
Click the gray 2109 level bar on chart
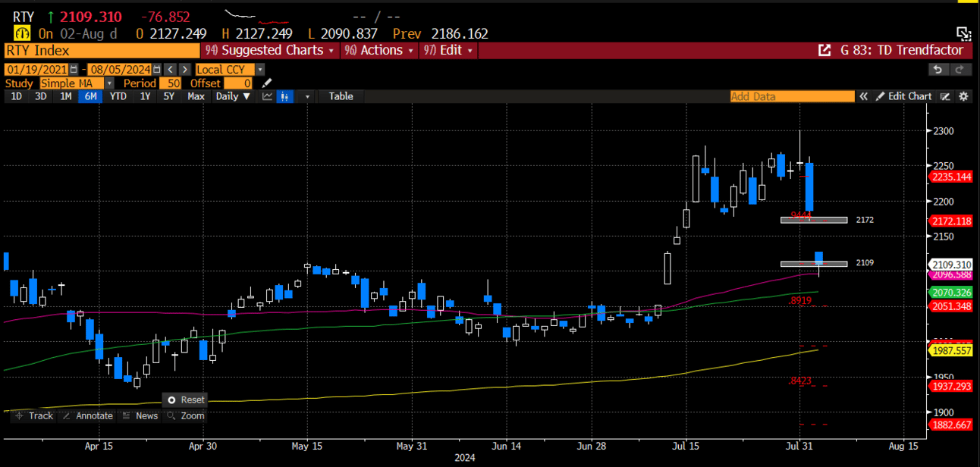click(x=814, y=263)
